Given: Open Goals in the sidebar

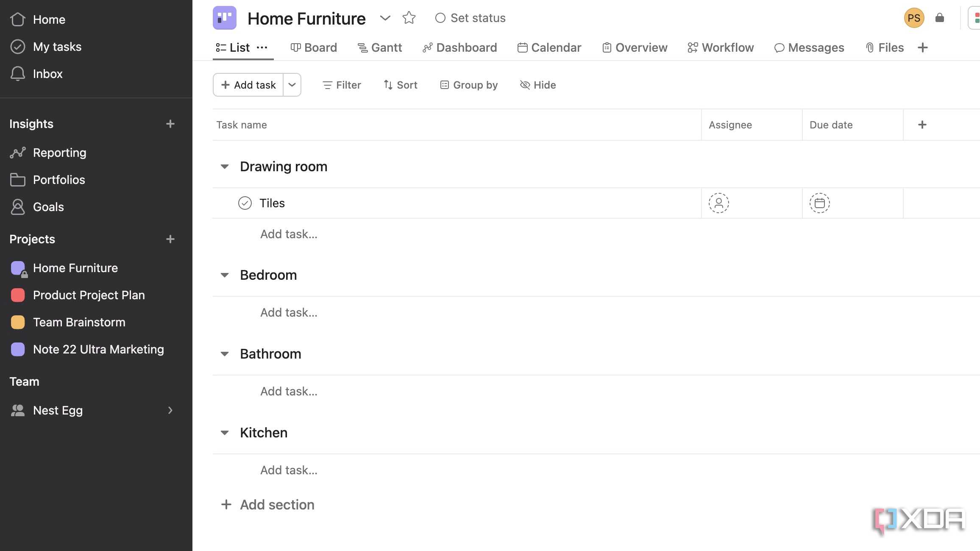Looking at the screenshot, I should point(37,207).
